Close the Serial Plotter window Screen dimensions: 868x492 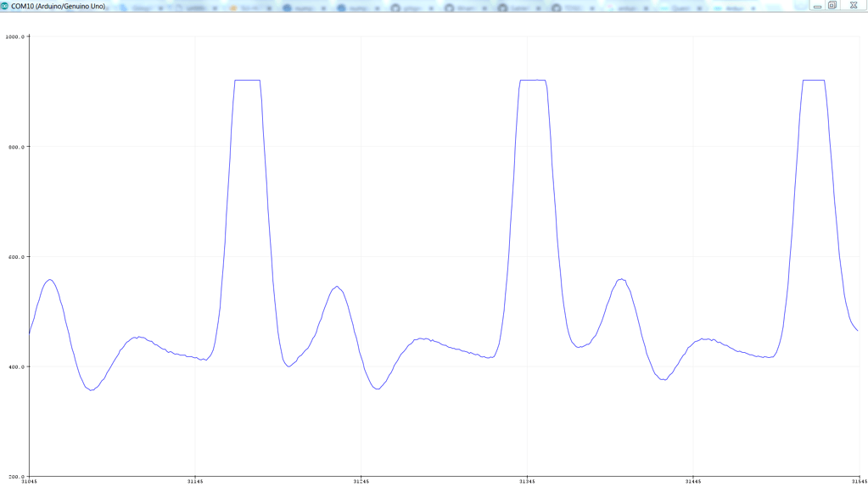[853, 6]
